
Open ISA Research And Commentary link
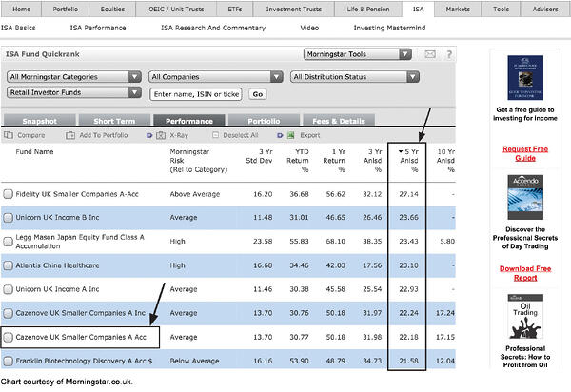tap(213, 28)
